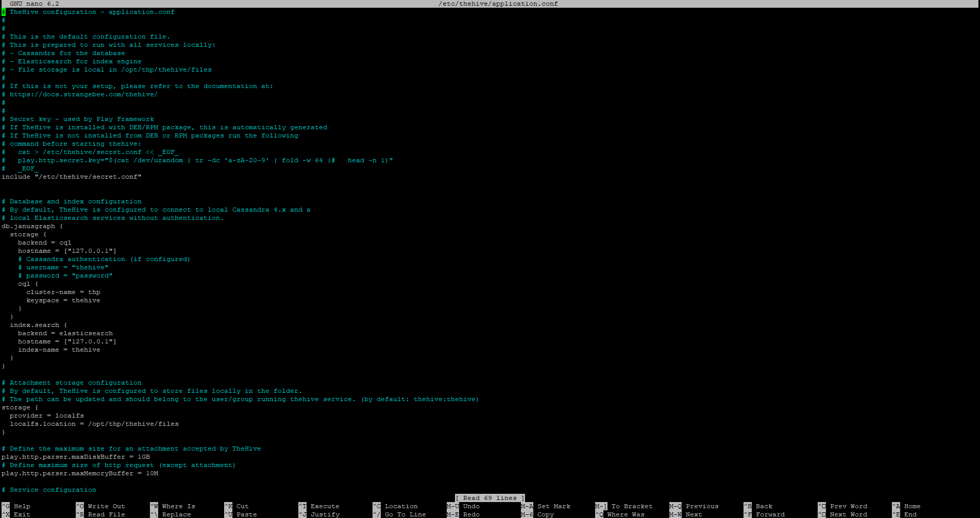Click the 'index-name = thehive' line
The width and height of the screenshot is (980, 518).
59,350
